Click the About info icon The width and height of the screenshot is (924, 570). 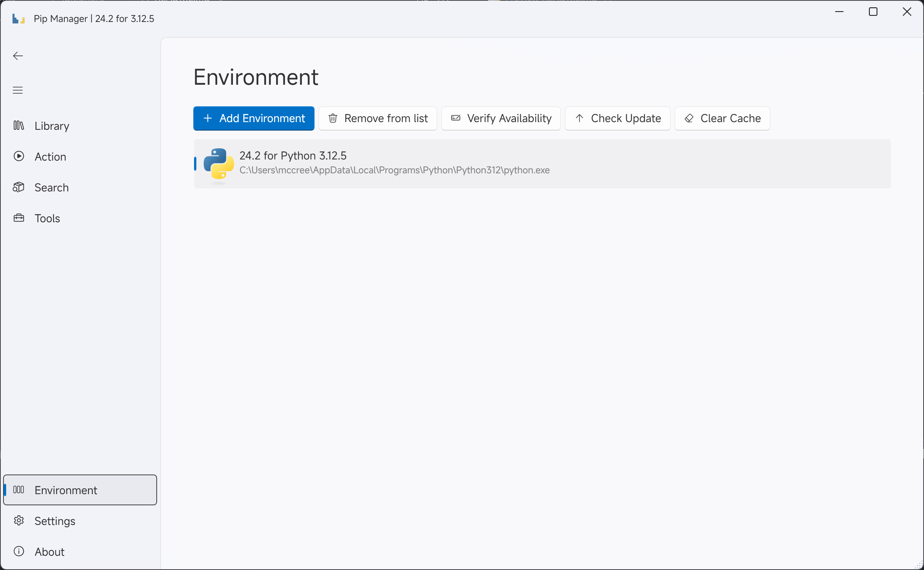point(18,552)
